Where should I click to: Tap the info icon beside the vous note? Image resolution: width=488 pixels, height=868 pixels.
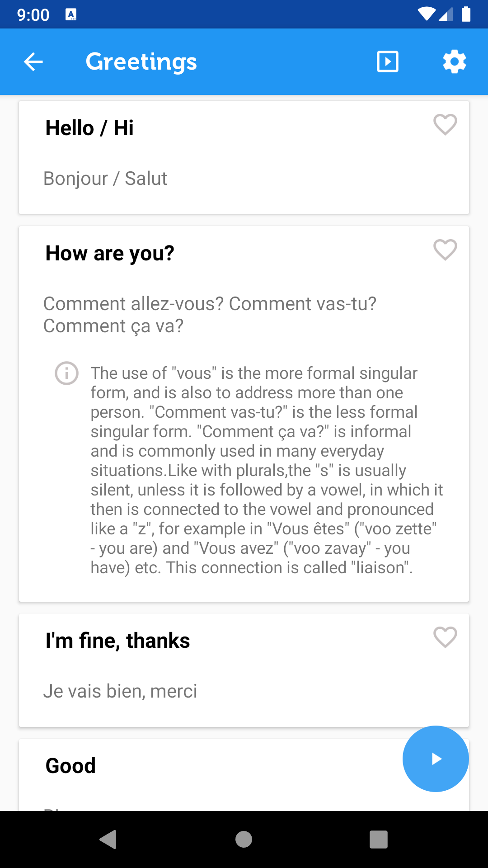pos(67,373)
